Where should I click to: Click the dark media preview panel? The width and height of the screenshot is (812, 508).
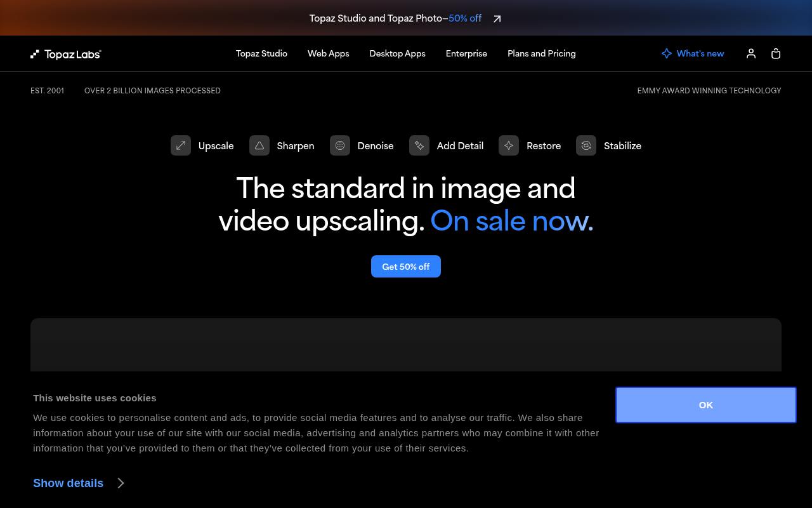coord(406,345)
